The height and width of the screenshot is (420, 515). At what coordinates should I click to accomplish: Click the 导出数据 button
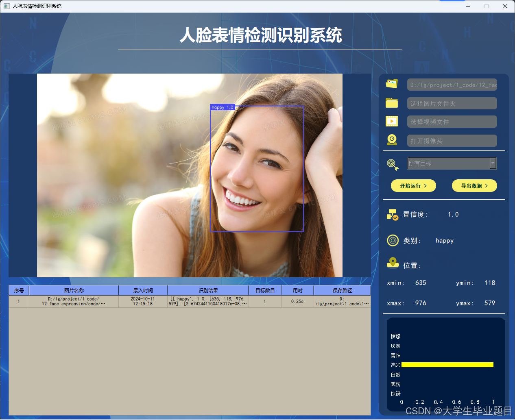tap(474, 185)
